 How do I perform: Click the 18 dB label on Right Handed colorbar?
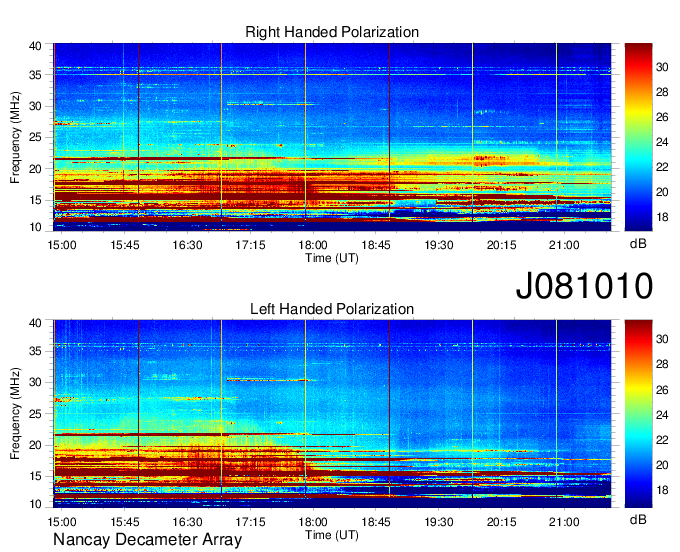tap(662, 217)
